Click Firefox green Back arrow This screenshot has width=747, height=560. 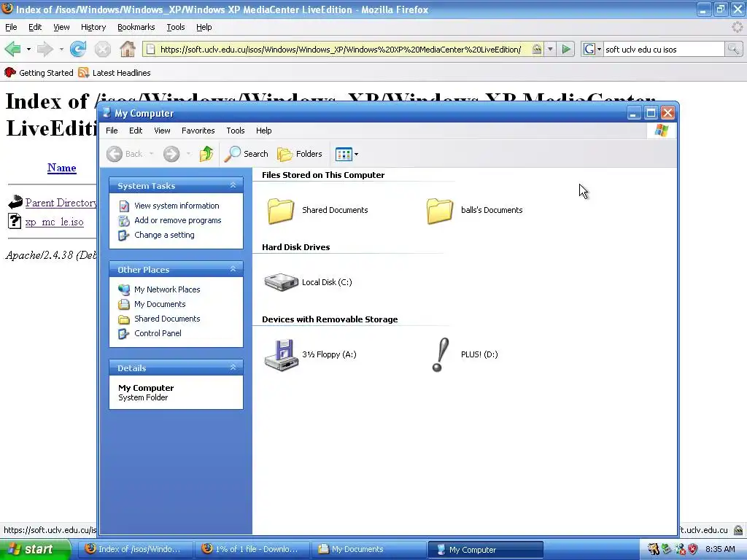coord(13,49)
